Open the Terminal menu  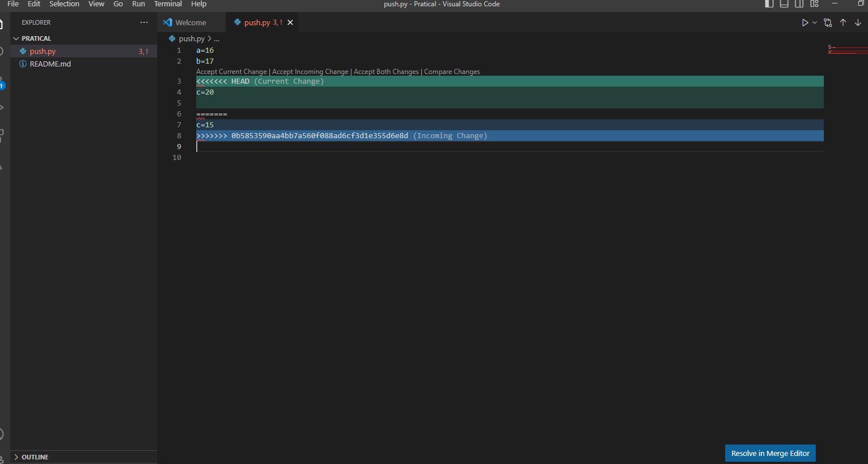pyautogui.click(x=168, y=4)
